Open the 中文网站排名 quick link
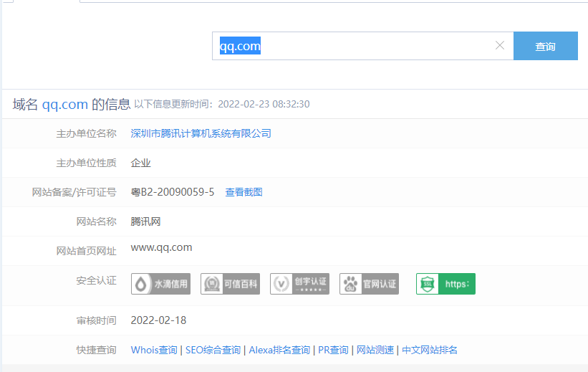The image size is (588, 372). pos(430,350)
